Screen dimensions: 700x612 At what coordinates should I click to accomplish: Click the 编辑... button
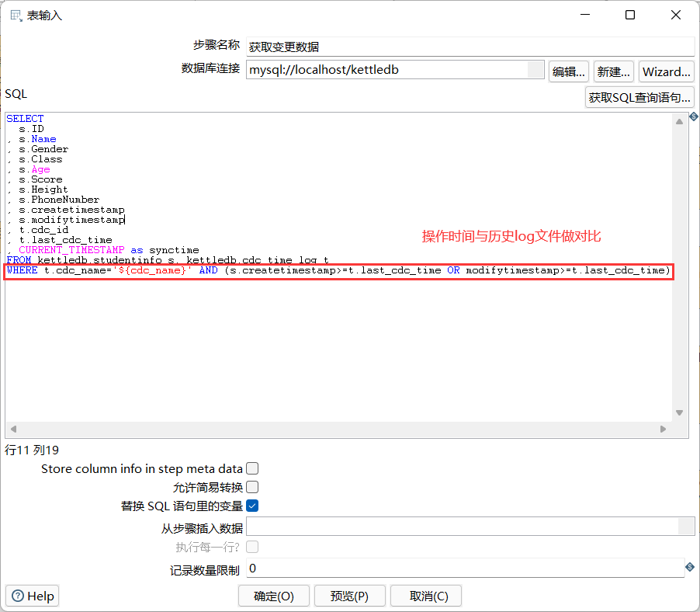568,71
